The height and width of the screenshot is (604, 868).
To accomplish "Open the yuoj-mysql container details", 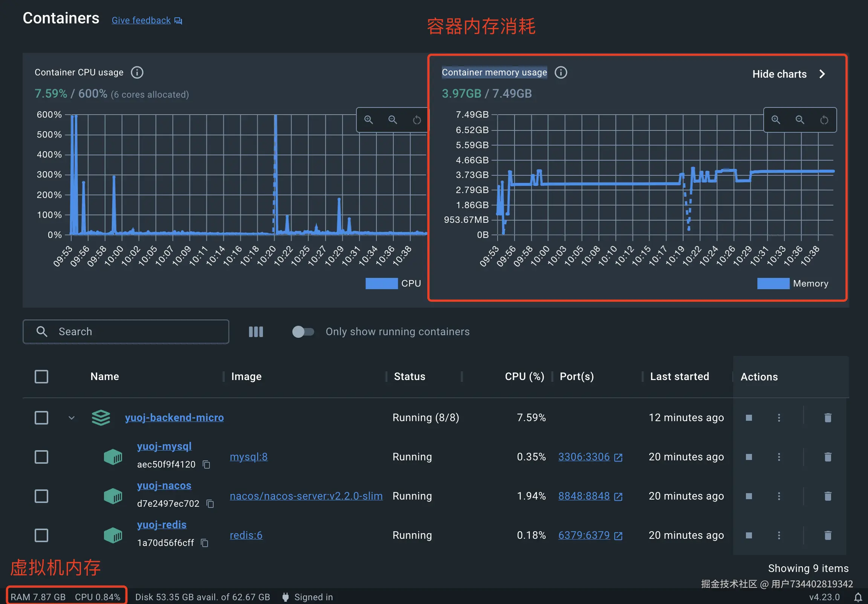I will point(164,446).
